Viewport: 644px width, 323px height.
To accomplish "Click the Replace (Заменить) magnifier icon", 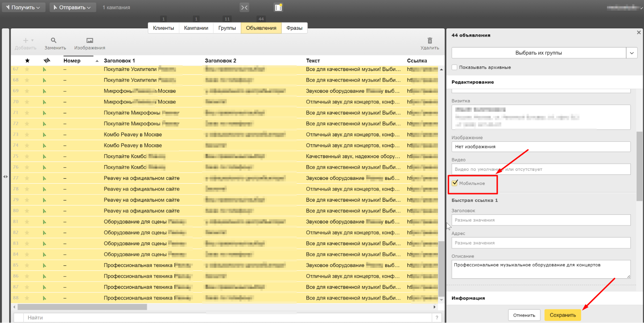I will [54, 41].
